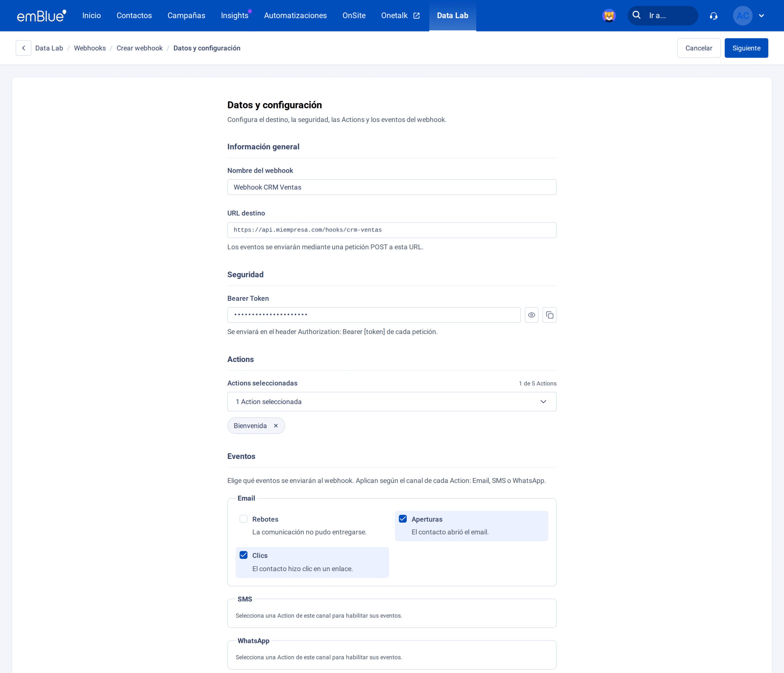Click the Cancelar button
This screenshot has width=784, height=673.
699,48
